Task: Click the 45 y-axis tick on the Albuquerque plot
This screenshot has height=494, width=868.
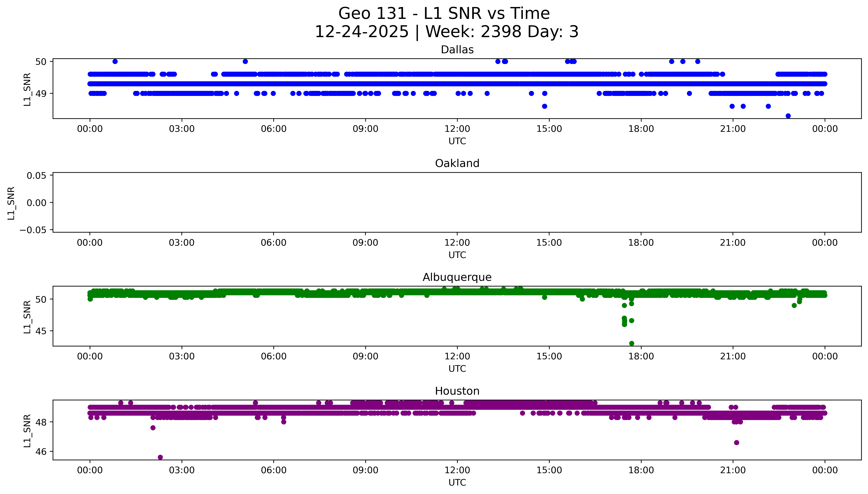Action: tap(41, 331)
